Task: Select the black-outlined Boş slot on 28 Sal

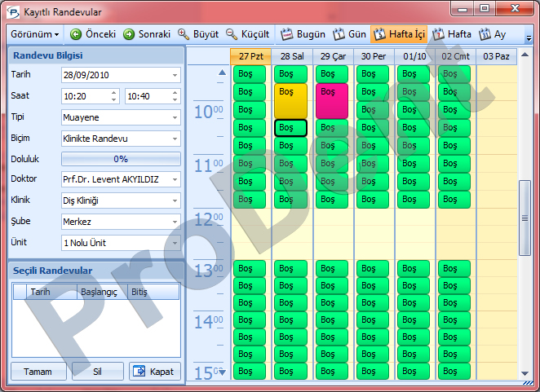Action: point(290,128)
